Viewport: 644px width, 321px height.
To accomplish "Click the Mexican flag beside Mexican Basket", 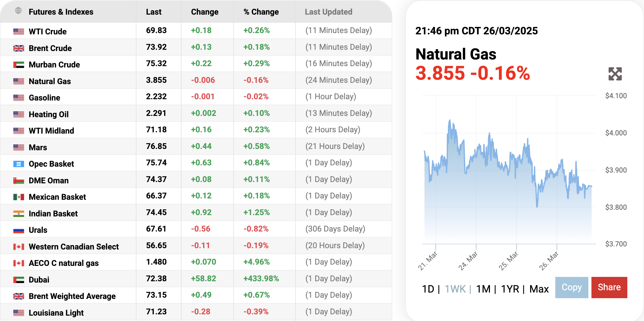I will (x=18, y=197).
